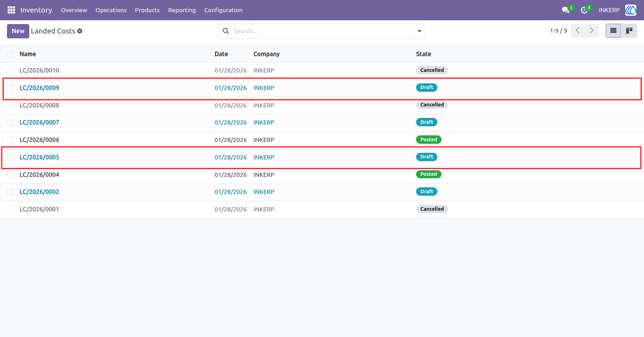Image resolution: width=644 pixels, height=337 pixels.
Task: Go to previous page arrow
Action: [578, 31]
